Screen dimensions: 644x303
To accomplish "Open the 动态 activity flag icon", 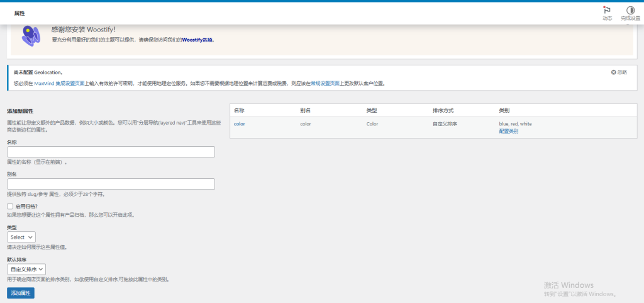I will click(x=606, y=11).
